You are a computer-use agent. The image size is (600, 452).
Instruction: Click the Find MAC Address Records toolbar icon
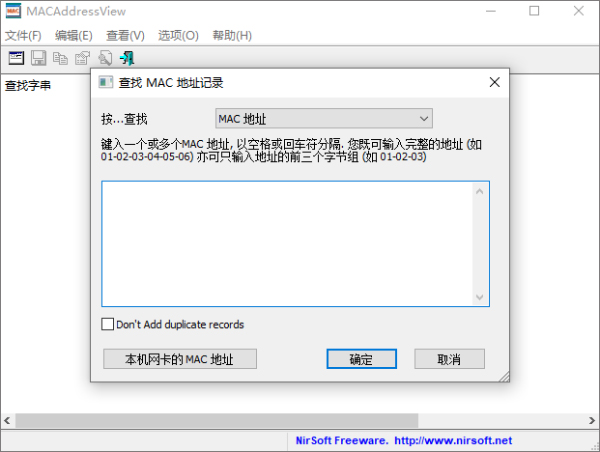pos(16,58)
